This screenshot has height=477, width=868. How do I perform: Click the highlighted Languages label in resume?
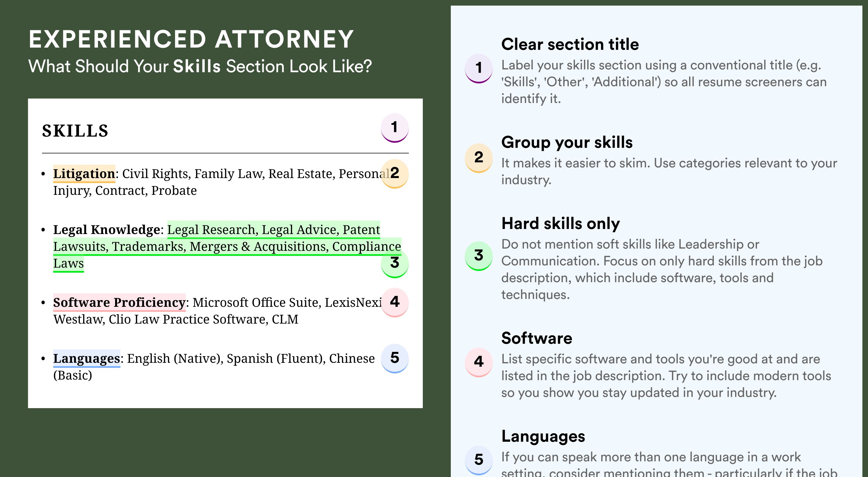pos(87,358)
